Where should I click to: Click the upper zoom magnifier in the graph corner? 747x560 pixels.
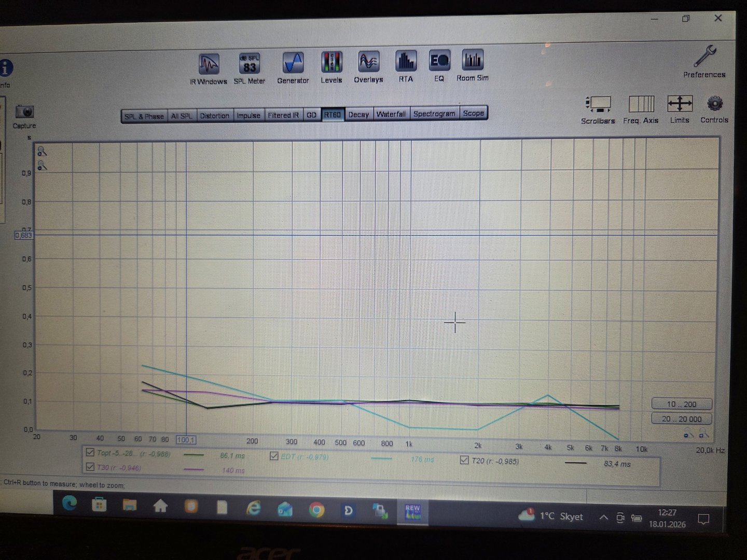pos(42,151)
